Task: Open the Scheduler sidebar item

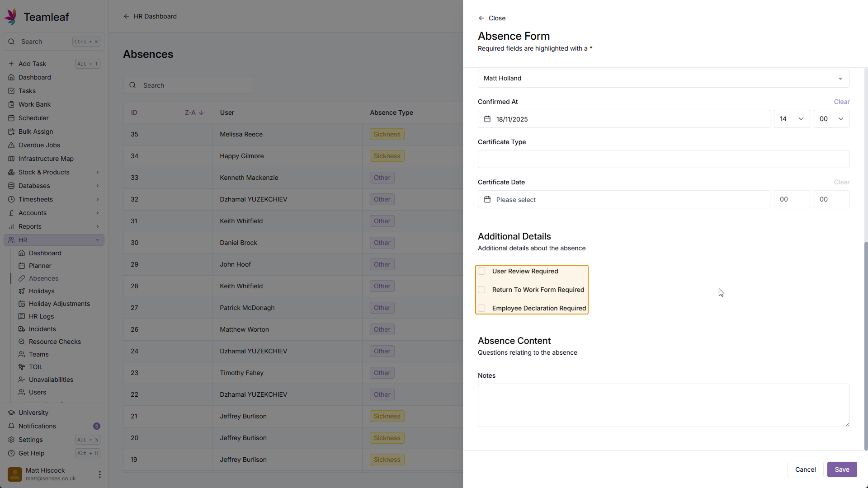Action: (33, 118)
